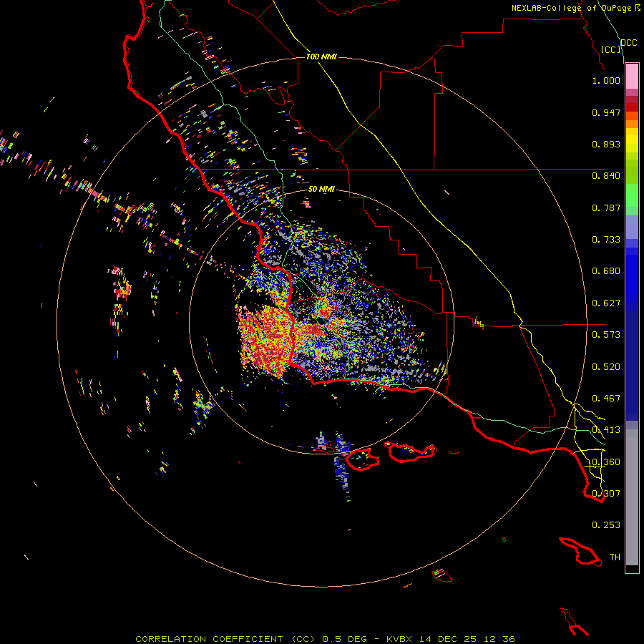This screenshot has height=644, width=644.
Task: Click the 0.840 scale label
Action: click(606, 176)
